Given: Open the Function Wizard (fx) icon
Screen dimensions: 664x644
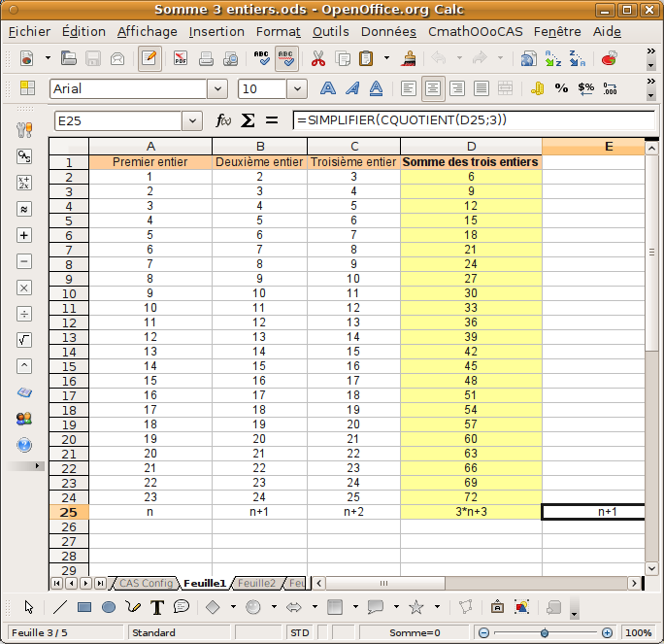Looking at the screenshot, I should click(223, 120).
